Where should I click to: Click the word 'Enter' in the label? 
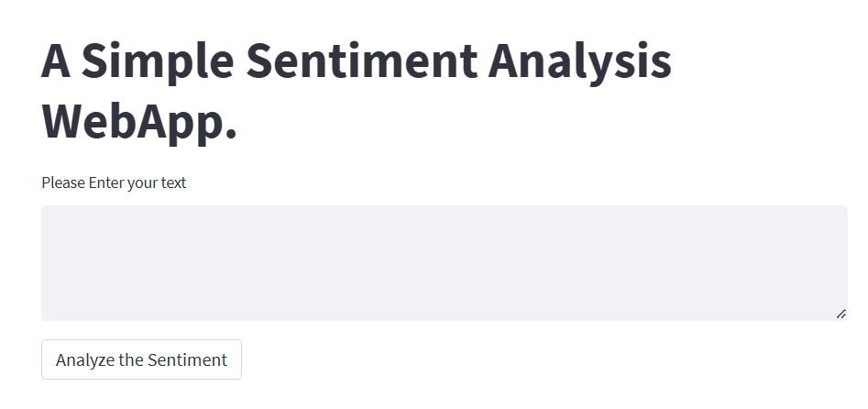(106, 182)
